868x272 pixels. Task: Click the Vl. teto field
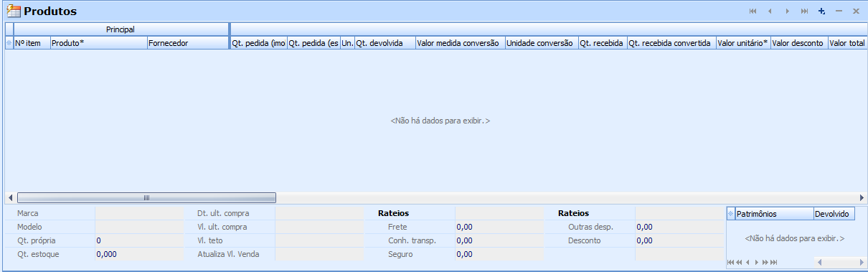coord(319,240)
